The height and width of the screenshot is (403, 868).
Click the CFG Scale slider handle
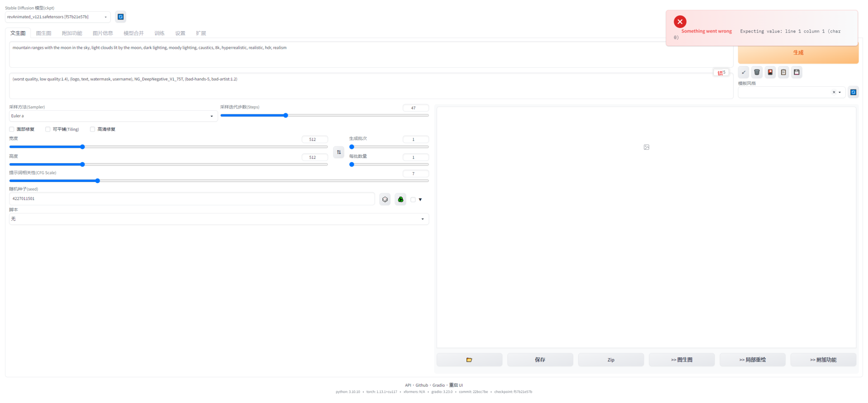98,181
